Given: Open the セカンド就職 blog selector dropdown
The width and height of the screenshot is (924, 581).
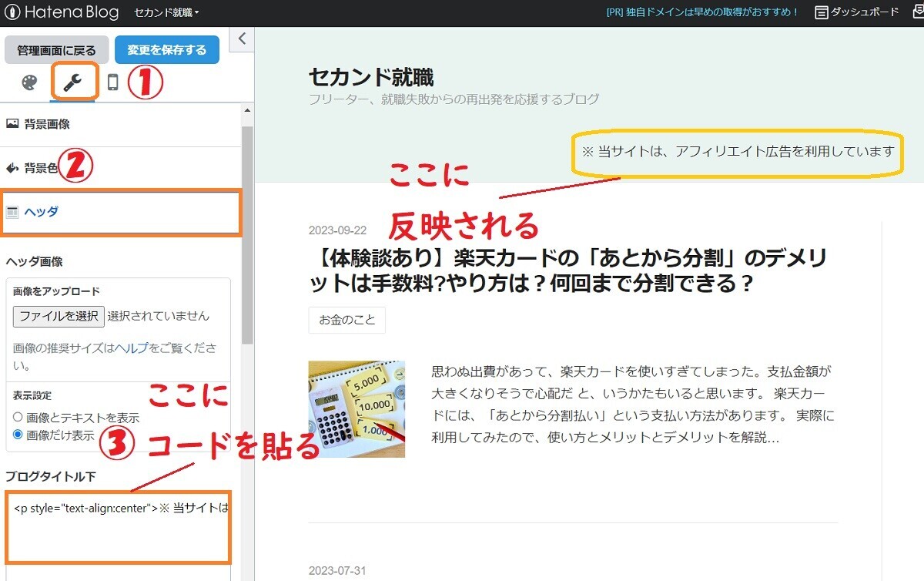Looking at the screenshot, I should point(163,12).
